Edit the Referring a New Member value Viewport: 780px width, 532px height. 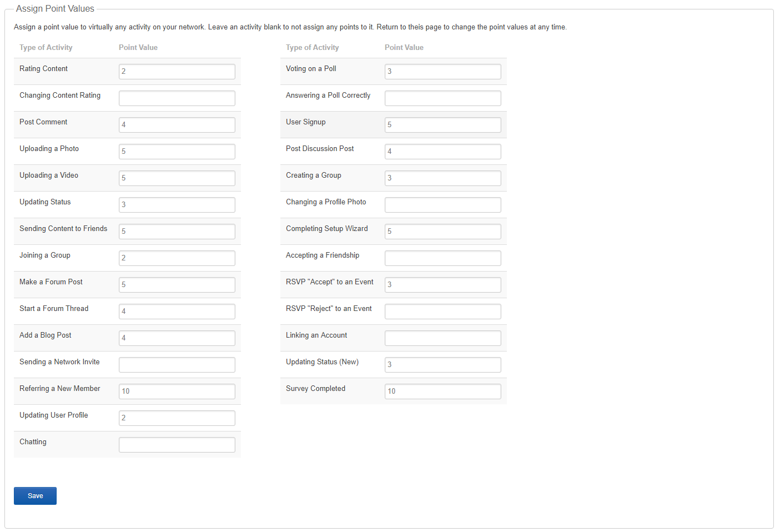177,392
